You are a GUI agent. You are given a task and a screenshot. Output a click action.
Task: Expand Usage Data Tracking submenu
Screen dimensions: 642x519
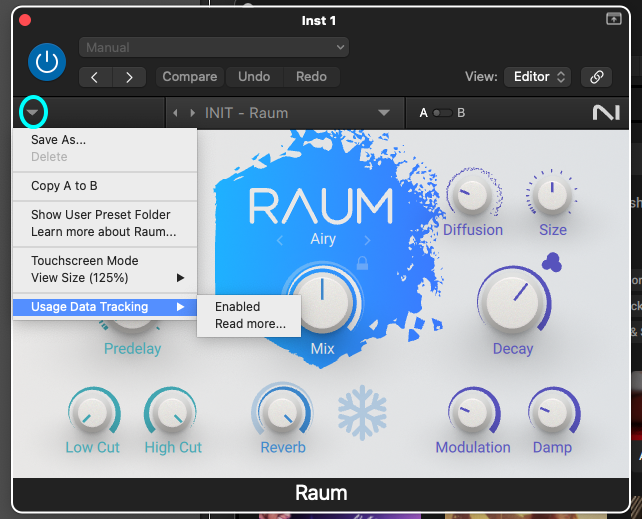point(105,307)
